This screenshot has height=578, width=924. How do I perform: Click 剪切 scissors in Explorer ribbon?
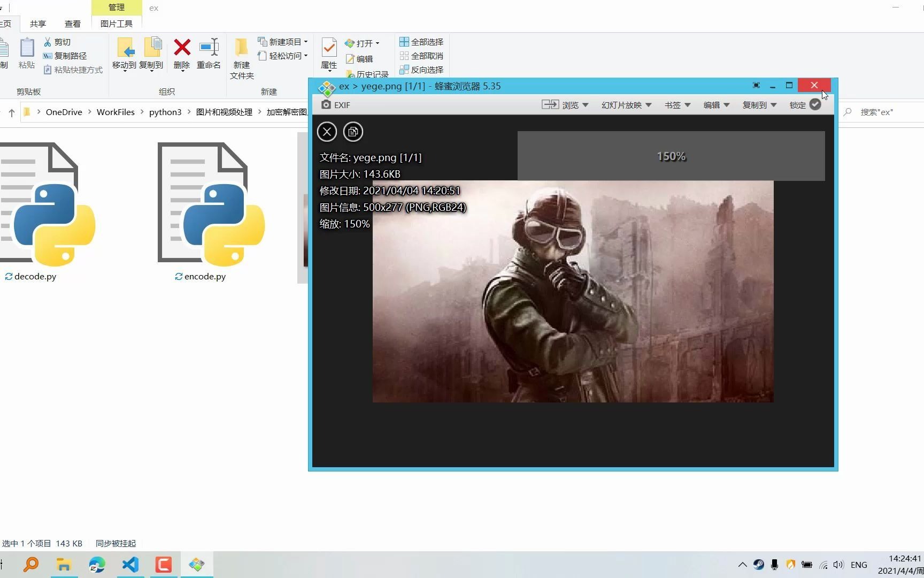pos(57,42)
